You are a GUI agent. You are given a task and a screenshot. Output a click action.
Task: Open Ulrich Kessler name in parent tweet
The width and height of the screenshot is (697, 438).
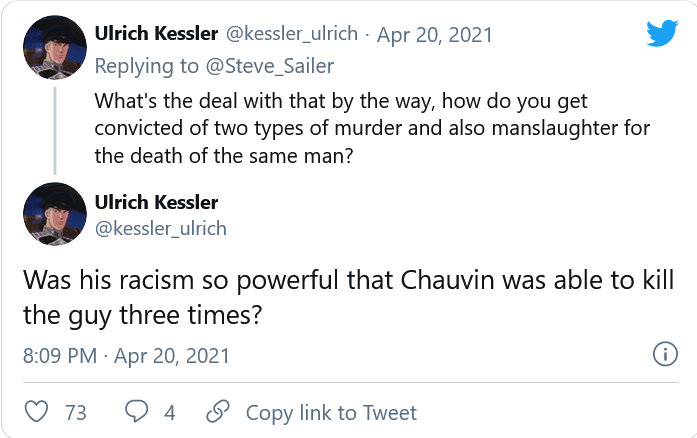[x=155, y=34]
